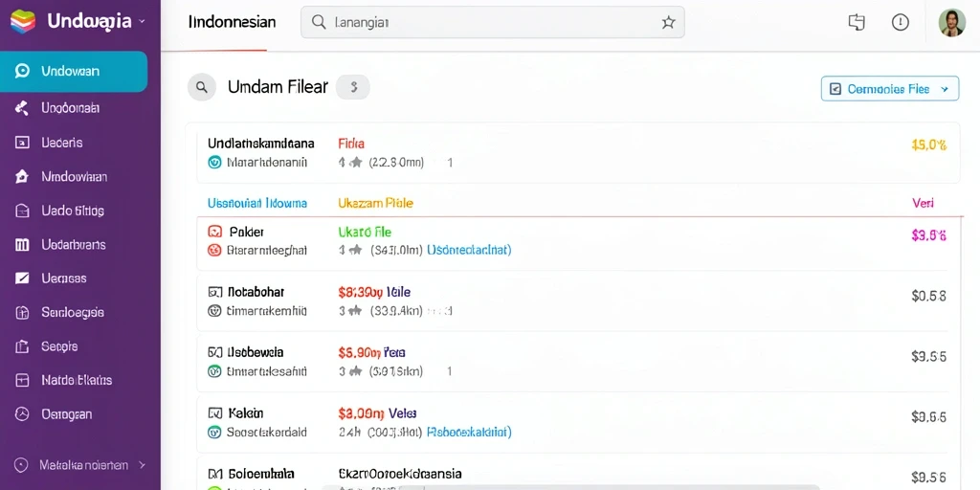The height and width of the screenshot is (490, 980).
Task: Expand the Cemnoaias File dropdown
Action: click(x=889, y=89)
